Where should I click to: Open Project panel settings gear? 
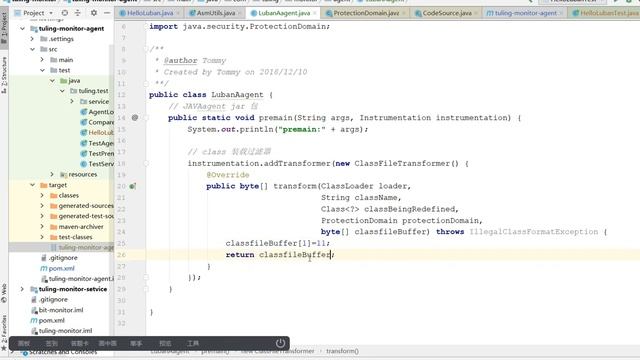pos(94,13)
